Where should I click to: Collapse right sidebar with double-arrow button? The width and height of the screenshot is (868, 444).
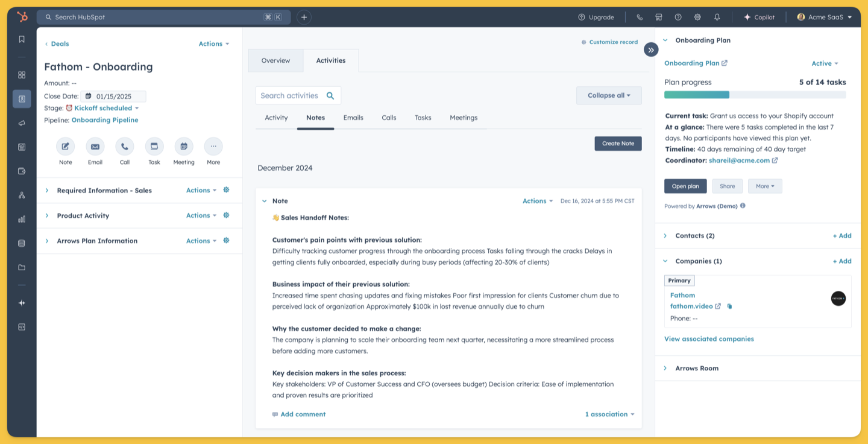(x=651, y=49)
